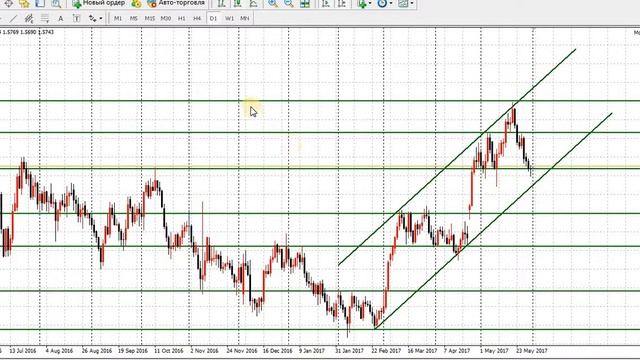This screenshot has height=360, width=640.
Task: Click the '26 Aug 2016' date label
Action: click(x=97, y=351)
